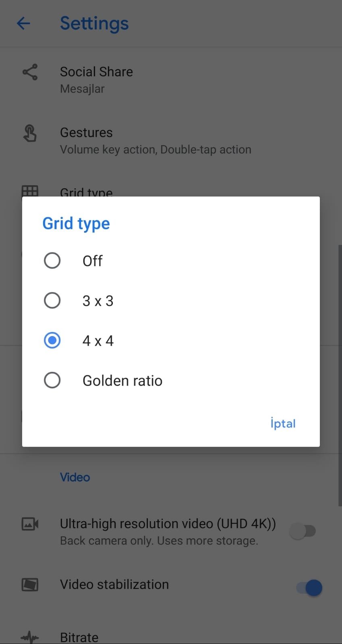Viewport: 342px width, 644px height.
Task: Toggle Ultra-high resolution video switch
Action: [x=303, y=531]
